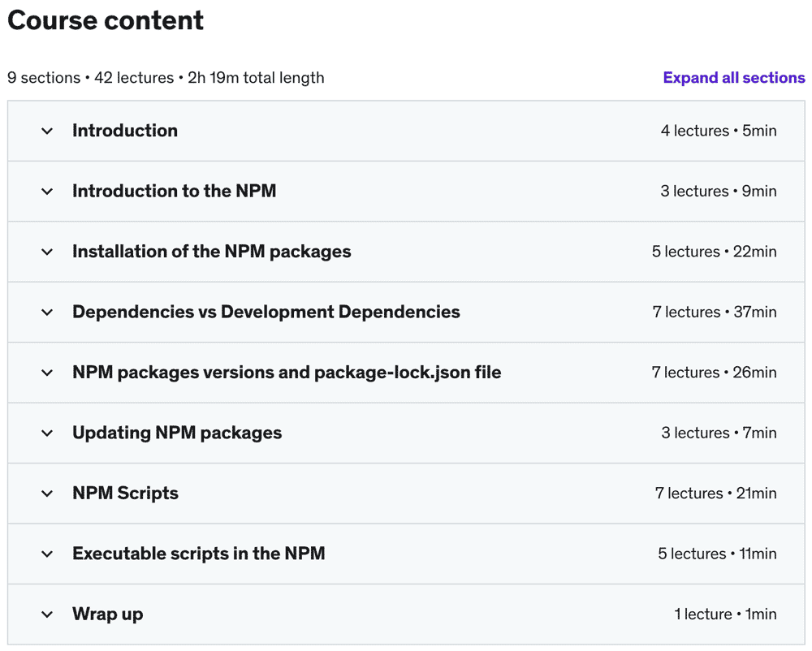
Task: Click NPM packages versions and package-lock.json title
Action: tap(286, 373)
